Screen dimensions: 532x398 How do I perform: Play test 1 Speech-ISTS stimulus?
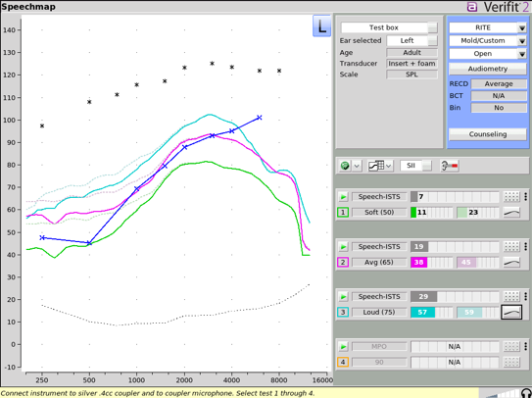(343, 197)
